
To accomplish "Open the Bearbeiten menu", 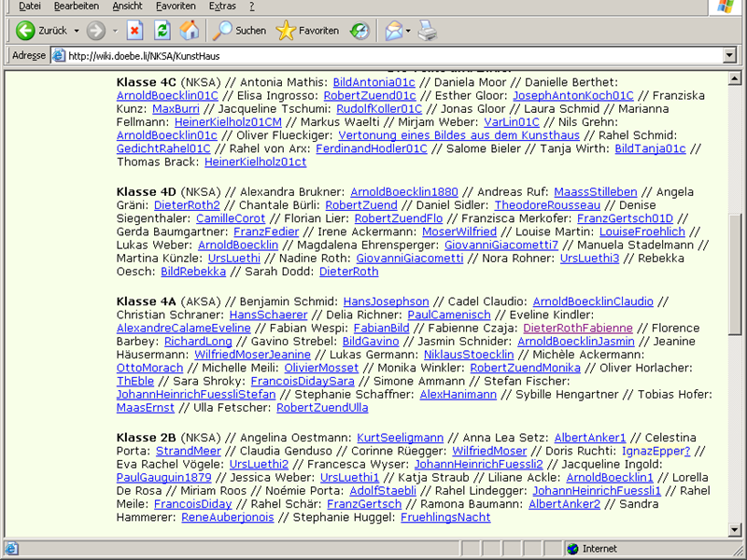I will tap(77, 6).
